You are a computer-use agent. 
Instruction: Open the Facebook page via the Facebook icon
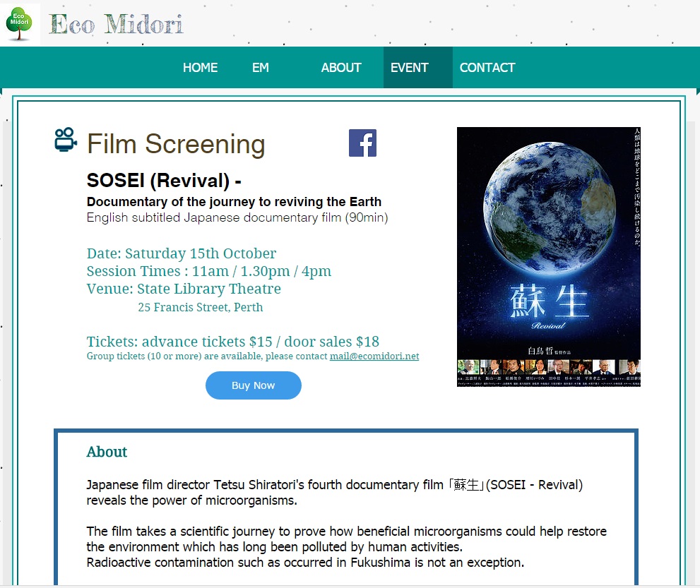(362, 143)
